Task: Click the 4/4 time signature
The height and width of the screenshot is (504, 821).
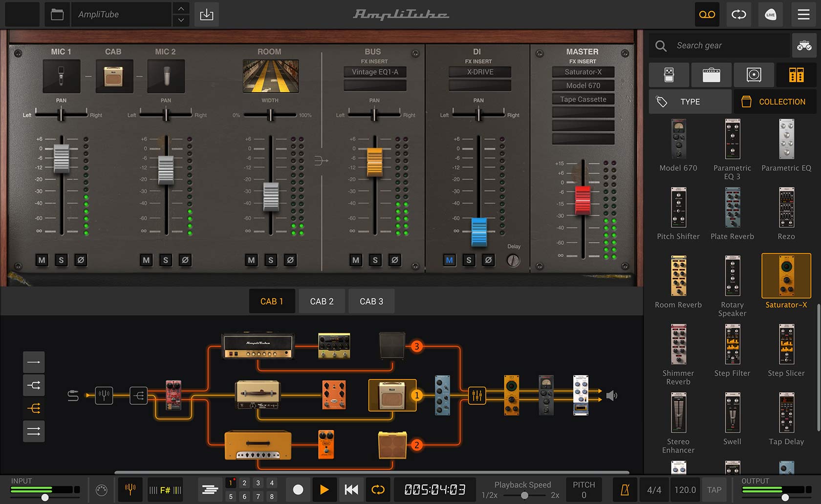Action: pos(654,490)
